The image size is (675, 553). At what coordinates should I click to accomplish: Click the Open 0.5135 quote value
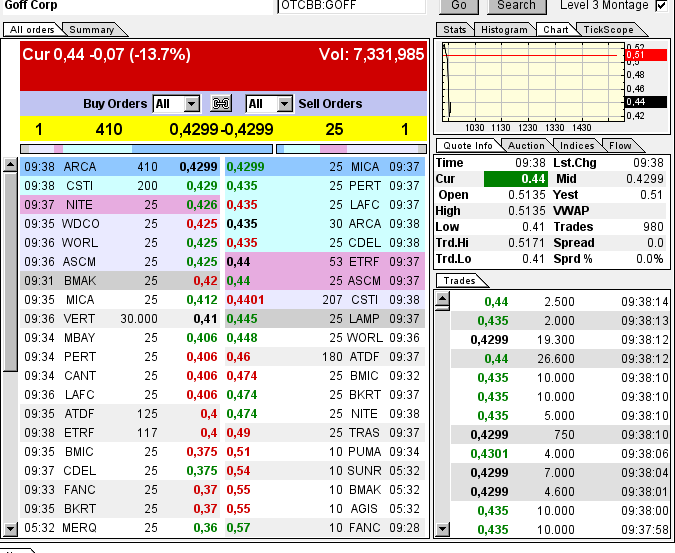527,195
